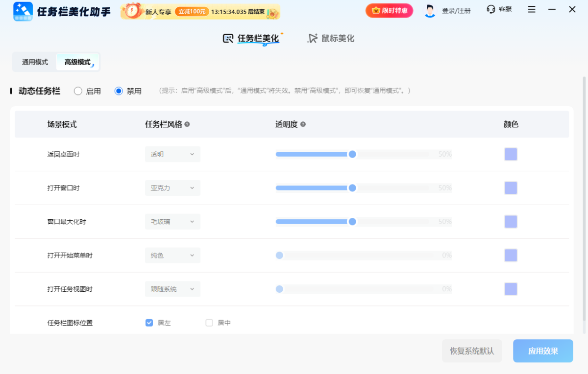This screenshot has width=588, height=374.
Task: Expand the 亚克力 dropdown for 打开窗口时
Action: (x=172, y=187)
